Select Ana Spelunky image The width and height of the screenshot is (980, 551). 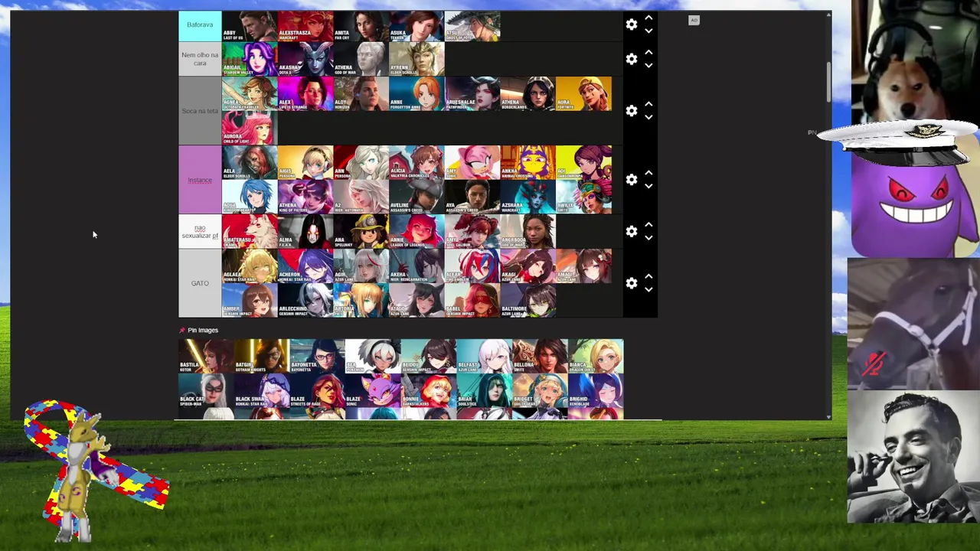(361, 231)
